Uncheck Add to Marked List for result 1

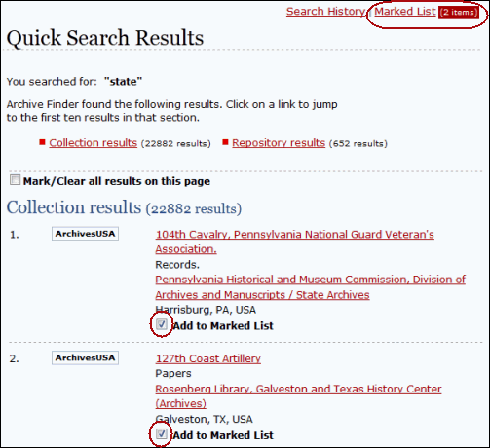click(x=162, y=324)
